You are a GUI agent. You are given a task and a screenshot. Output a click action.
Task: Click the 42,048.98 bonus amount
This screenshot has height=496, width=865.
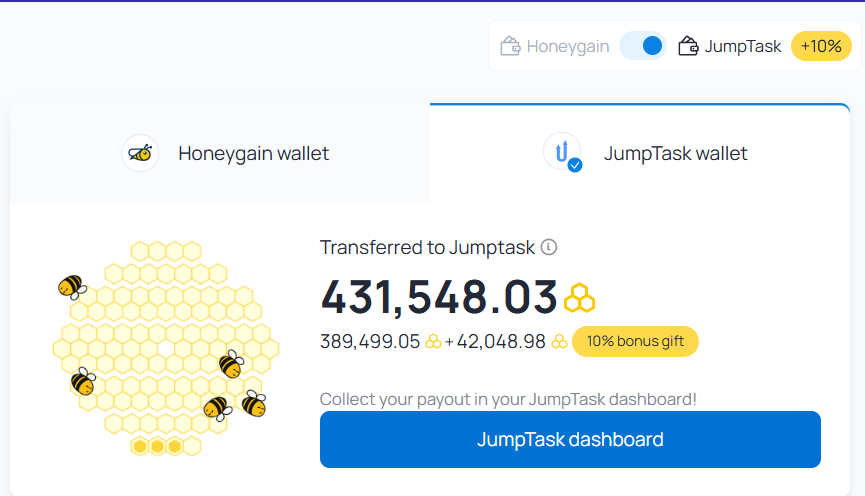pyautogui.click(x=501, y=342)
